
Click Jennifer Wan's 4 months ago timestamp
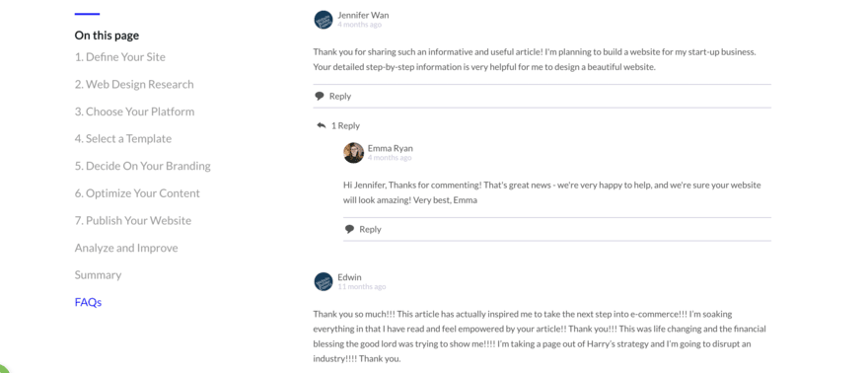click(x=359, y=25)
